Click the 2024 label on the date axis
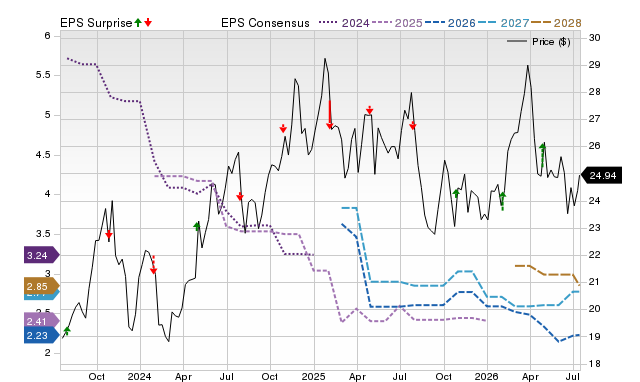Image resolution: width=640 pixels, height=382 pixels. point(140,376)
